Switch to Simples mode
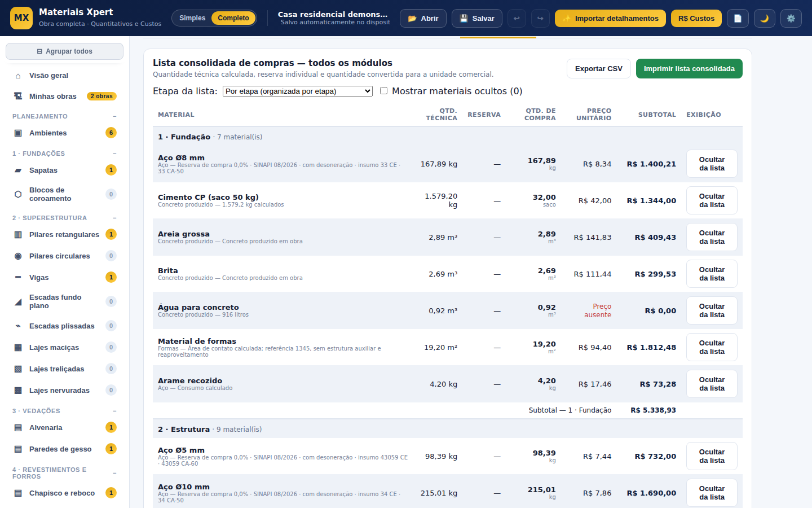 tap(192, 18)
